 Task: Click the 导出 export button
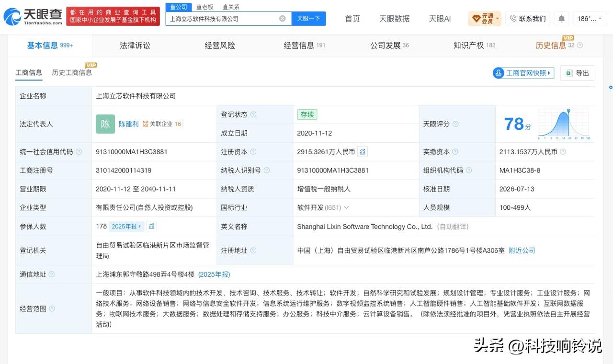point(578,73)
